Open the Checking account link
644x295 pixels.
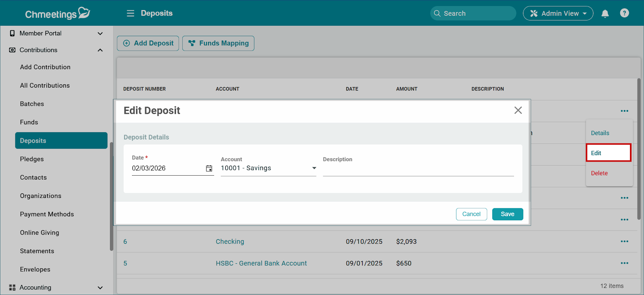(x=230, y=242)
